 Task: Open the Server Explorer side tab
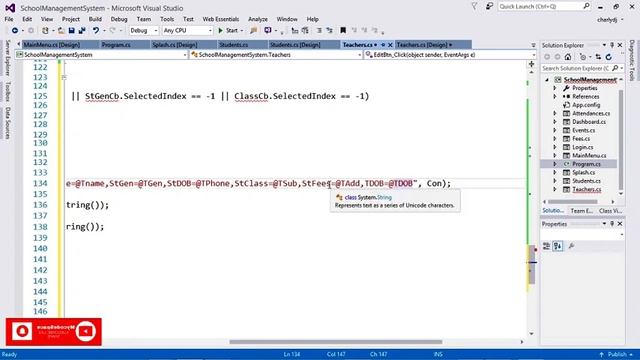(7, 58)
